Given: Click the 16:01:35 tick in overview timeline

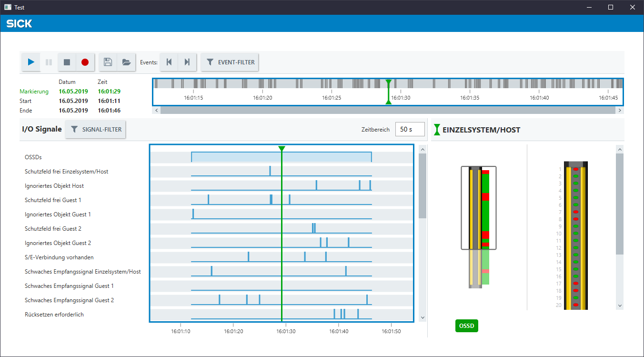Looking at the screenshot, I should (470, 97).
